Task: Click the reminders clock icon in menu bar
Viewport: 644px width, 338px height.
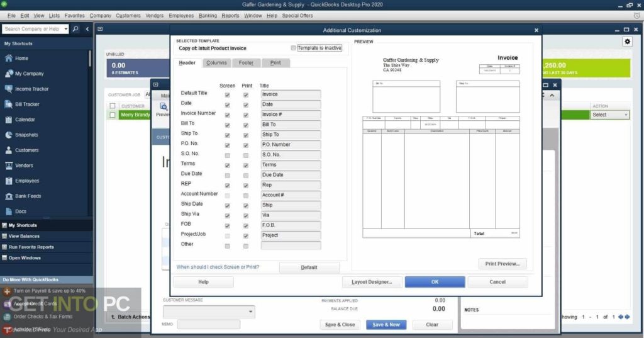Action: (636, 16)
